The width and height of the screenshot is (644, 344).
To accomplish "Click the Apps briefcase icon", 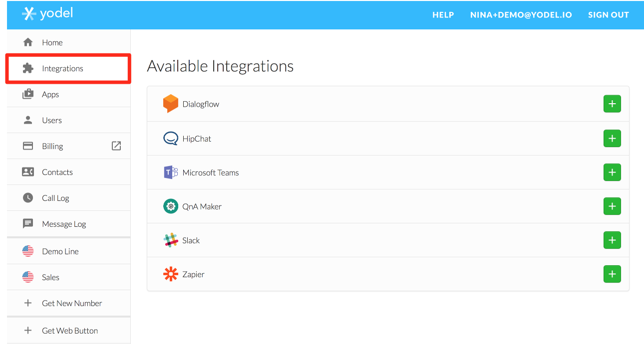I will (x=28, y=94).
